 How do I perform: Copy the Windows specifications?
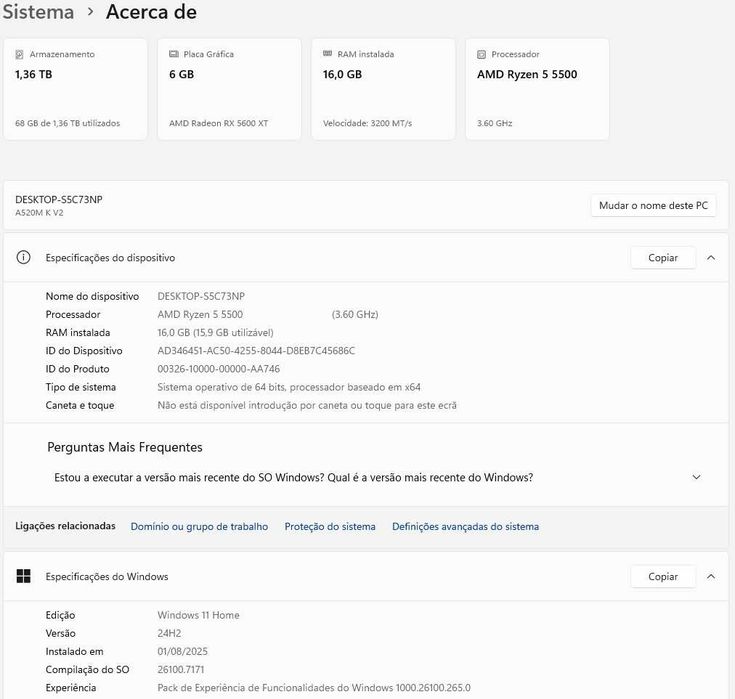tap(663, 576)
